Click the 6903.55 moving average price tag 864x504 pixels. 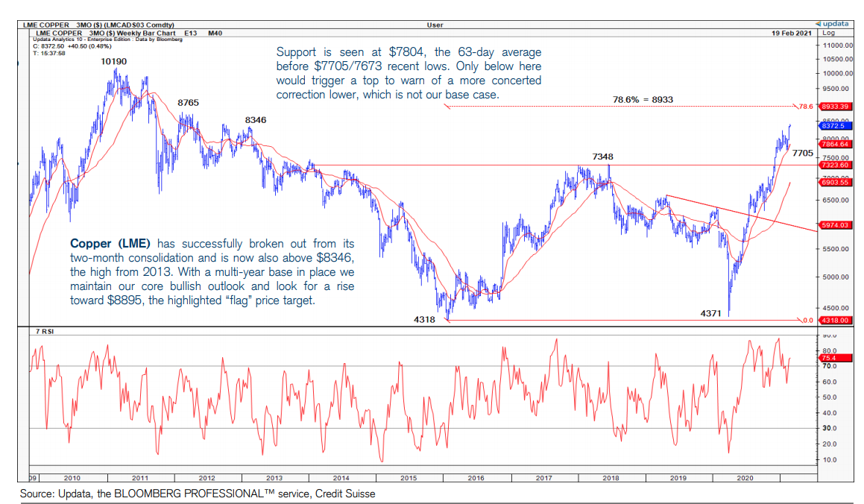click(834, 182)
